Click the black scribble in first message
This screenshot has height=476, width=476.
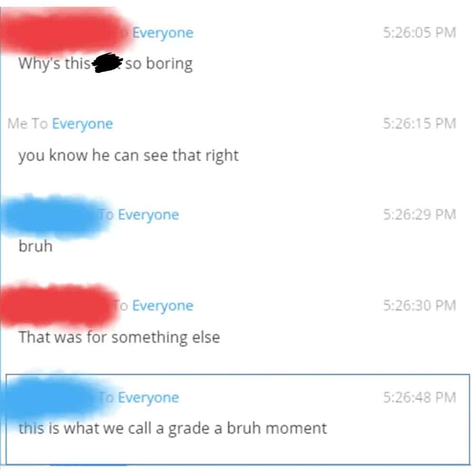(x=107, y=63)
